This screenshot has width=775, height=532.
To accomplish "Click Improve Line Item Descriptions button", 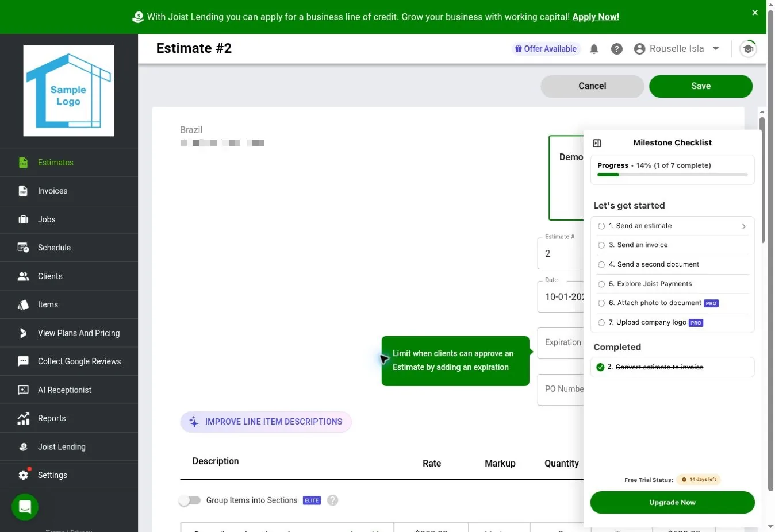I will coord(266,422).
